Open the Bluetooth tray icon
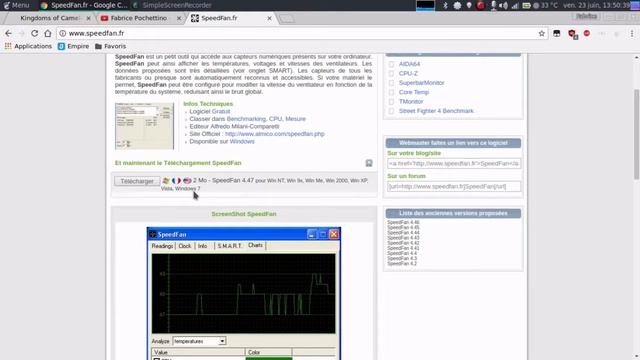Screen dimensions: 640x360 tap(445, 5)
